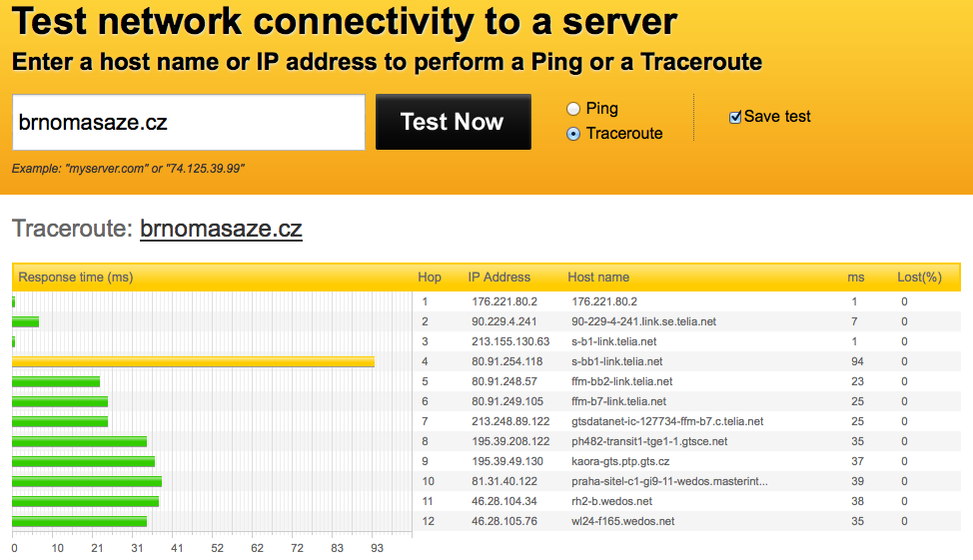Click host name kaora-gts.ptp.gts.cz
The height and width of the screenshot is (560, 973).
coord(620,461)
